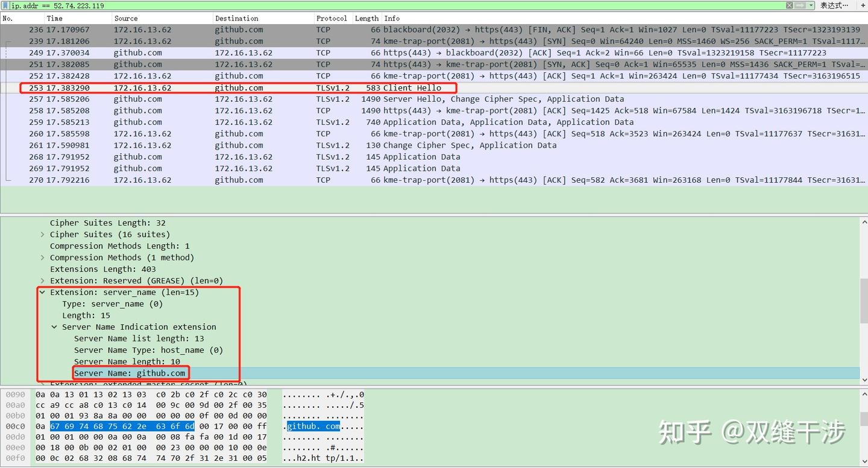868x468 pixels.
Task: Click highlighted github.com hex bytes
Action: click(122, 426)
